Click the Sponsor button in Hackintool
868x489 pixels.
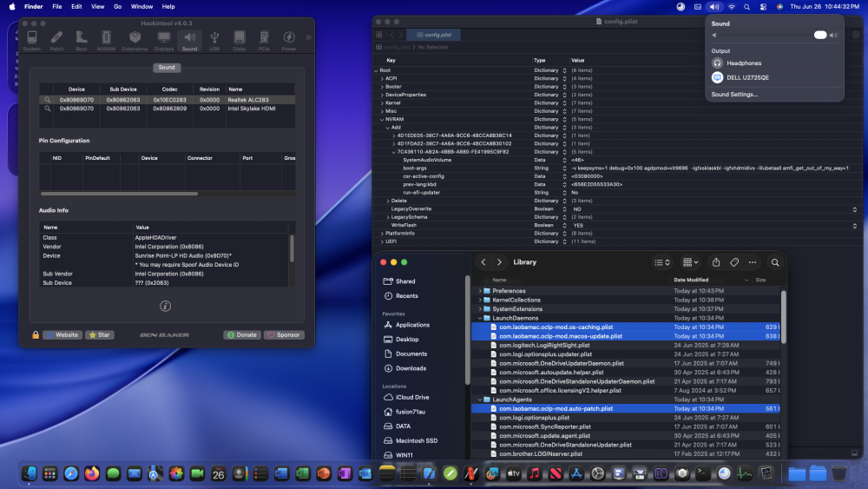click(284, 335)
